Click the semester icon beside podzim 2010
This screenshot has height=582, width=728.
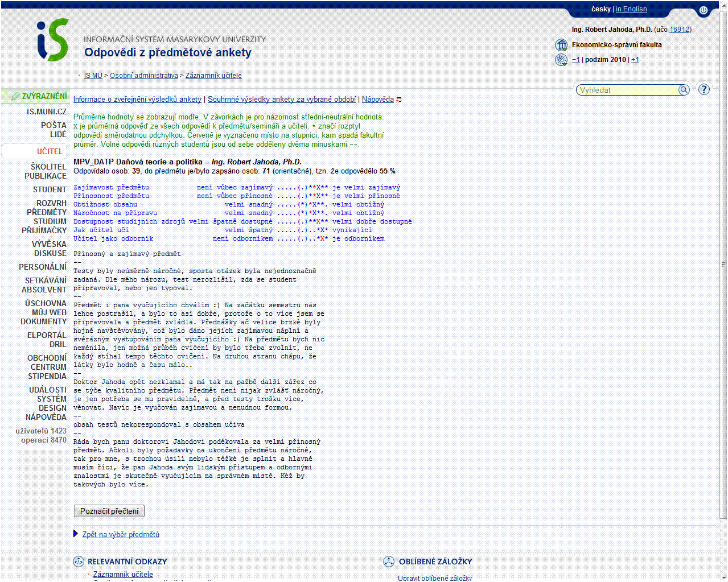561,60
